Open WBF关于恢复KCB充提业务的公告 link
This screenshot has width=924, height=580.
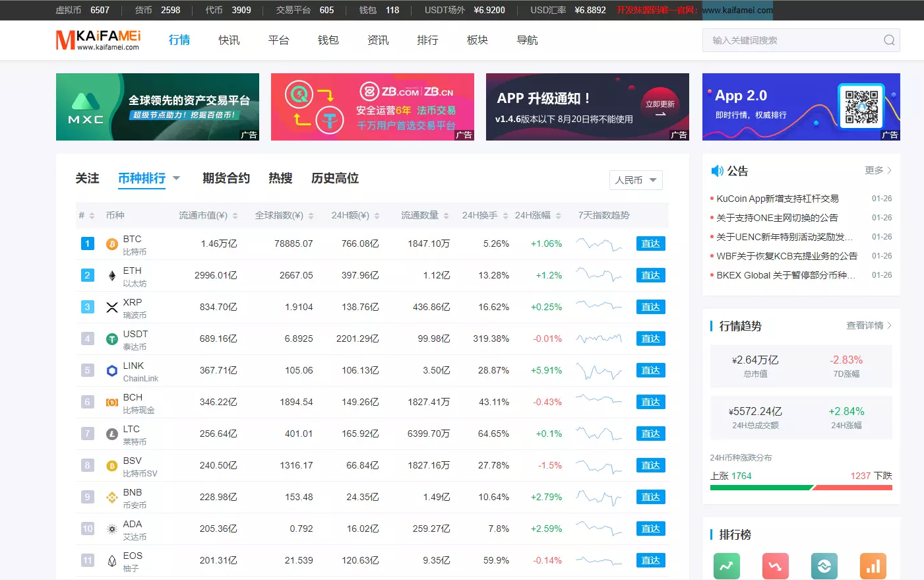(x=787, y=256)
